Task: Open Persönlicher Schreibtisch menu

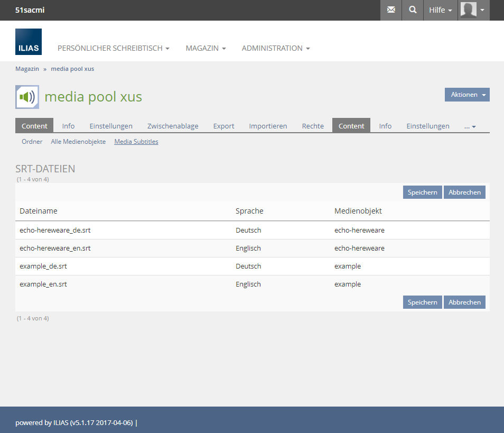Action: pyautogui.click(x=113, y=48)
